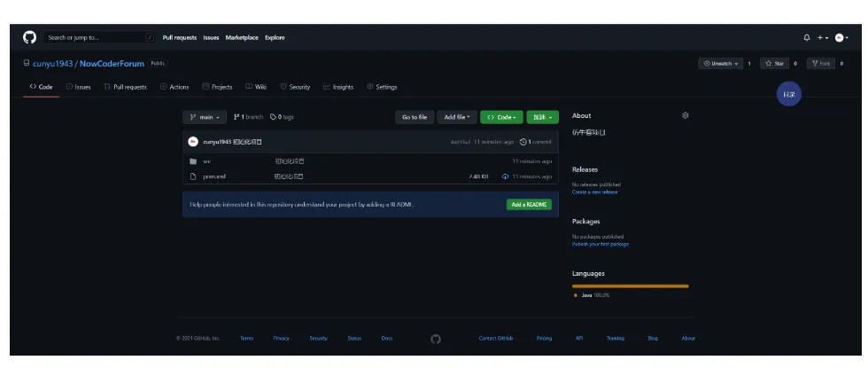
Task: Open Docs footer link
Action: (x=387, y=338)
